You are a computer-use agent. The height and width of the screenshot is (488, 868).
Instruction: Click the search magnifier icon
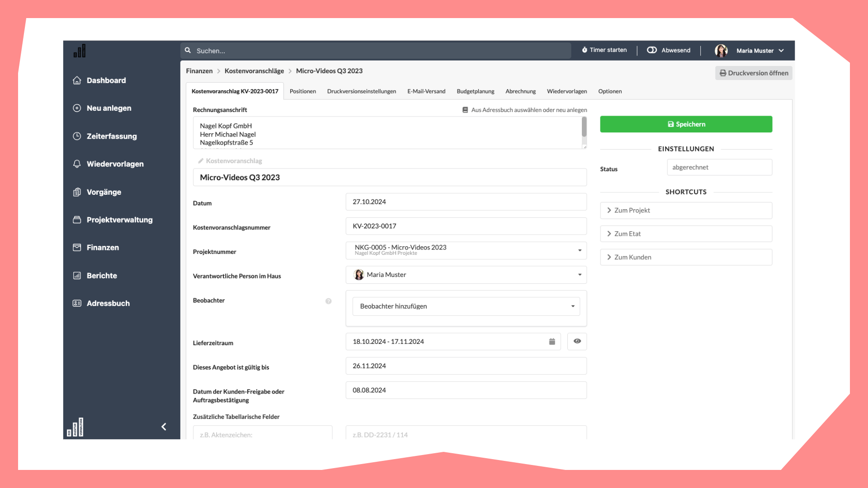[188, 51]
